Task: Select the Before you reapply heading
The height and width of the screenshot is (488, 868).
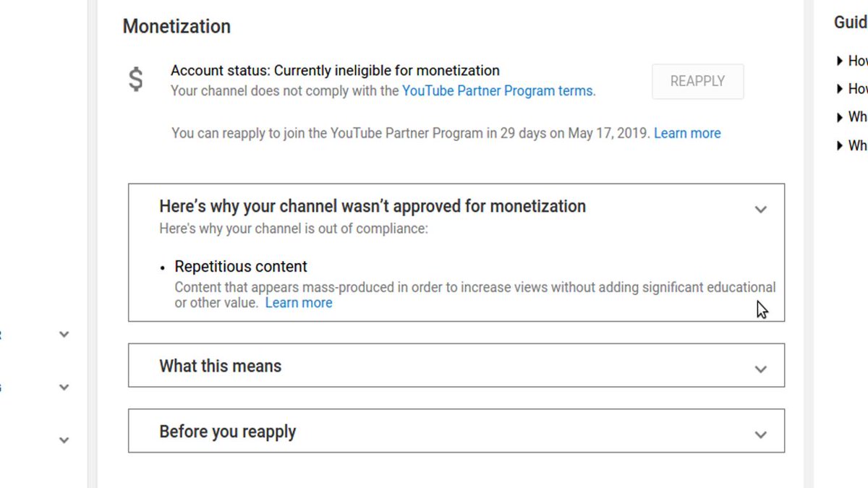Action: (x=228, y=432)
